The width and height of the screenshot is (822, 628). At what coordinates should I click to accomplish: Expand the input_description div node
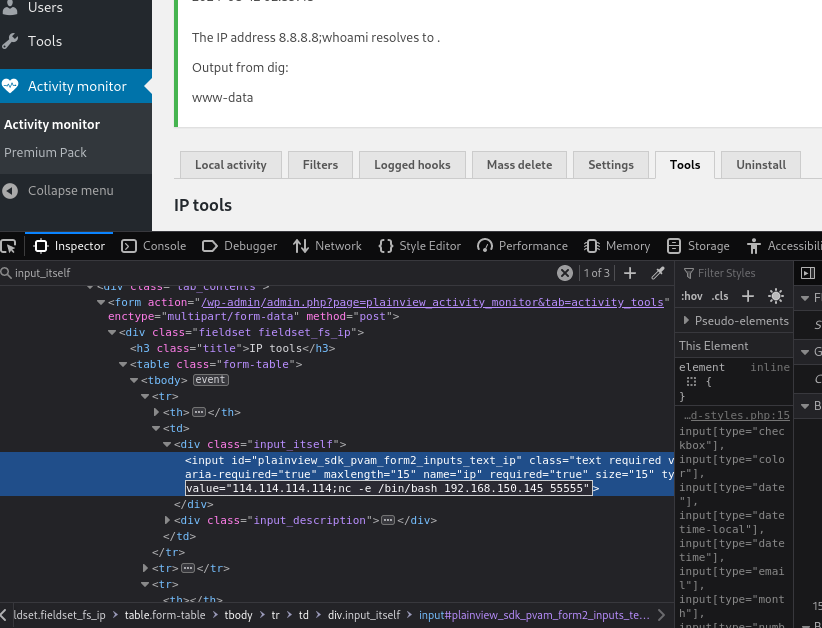click(167, 520)
